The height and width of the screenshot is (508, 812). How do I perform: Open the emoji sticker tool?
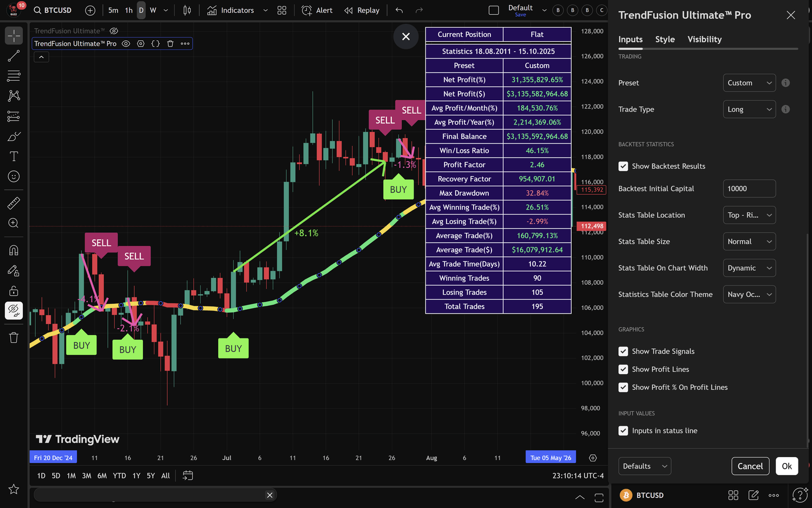coord(14,176)
